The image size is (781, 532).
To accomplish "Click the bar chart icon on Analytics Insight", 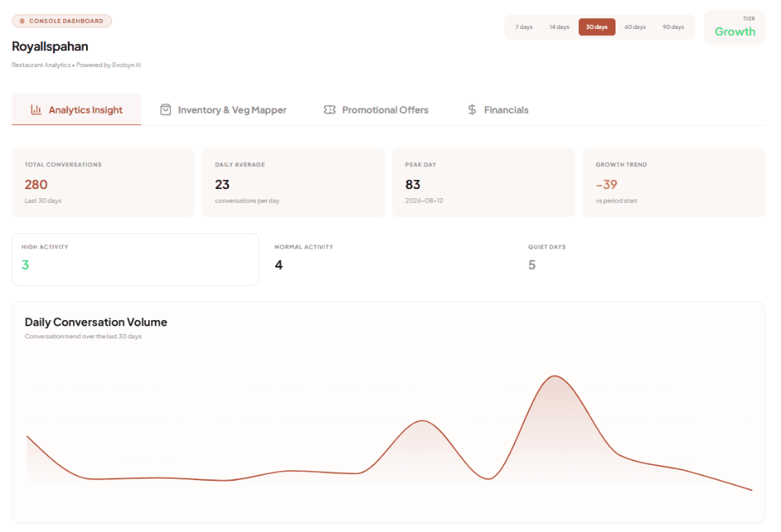I will point(36,110).
